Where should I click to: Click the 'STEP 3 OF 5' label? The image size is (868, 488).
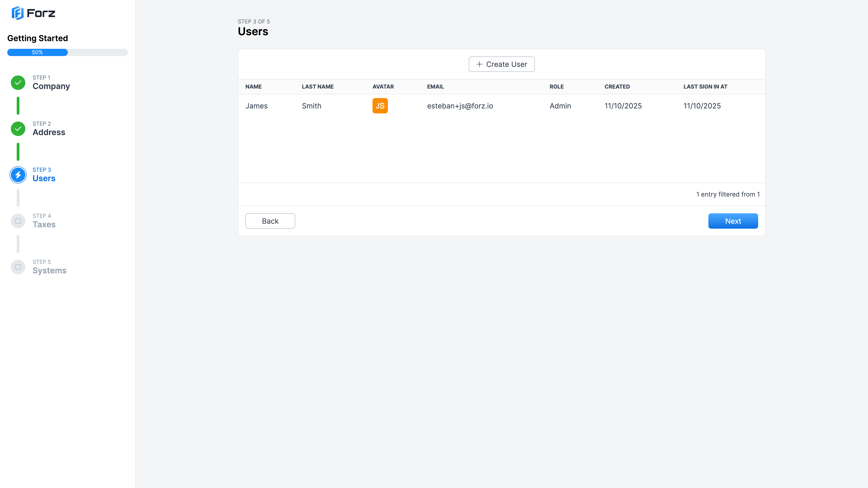coord(254,21)
